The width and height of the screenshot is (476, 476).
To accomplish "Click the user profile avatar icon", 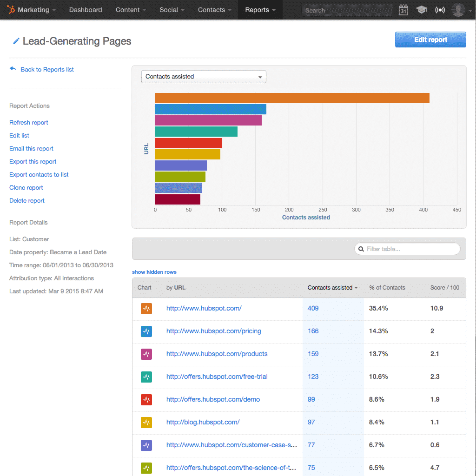I will click(458, 10).
